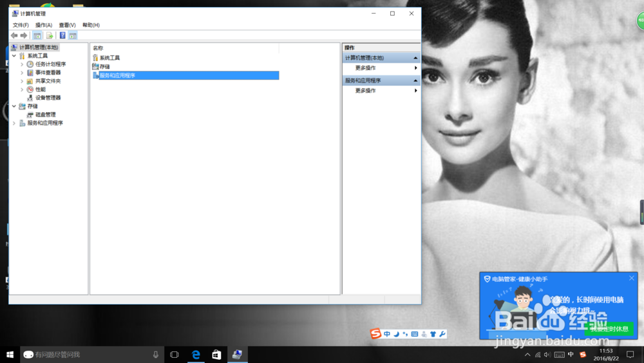Click the Cortana microphone icon
644x363 pixels.
[x=156, y=355]
